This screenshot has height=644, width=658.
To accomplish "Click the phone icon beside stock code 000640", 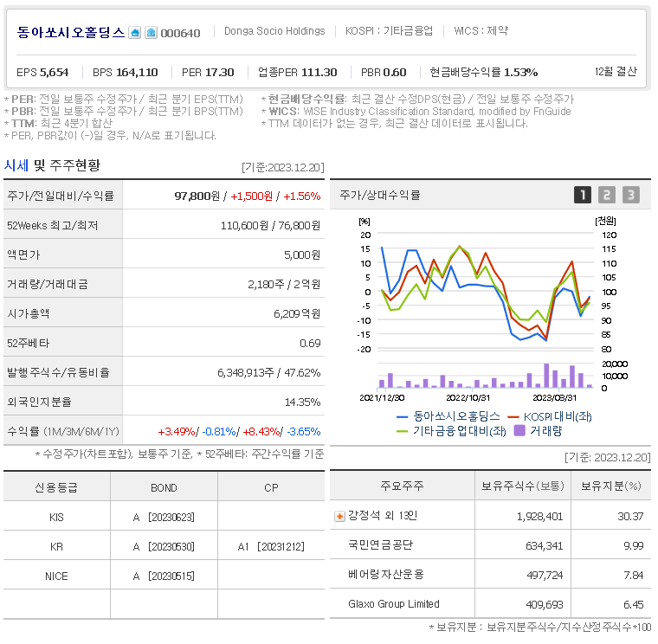I will 151,33.
